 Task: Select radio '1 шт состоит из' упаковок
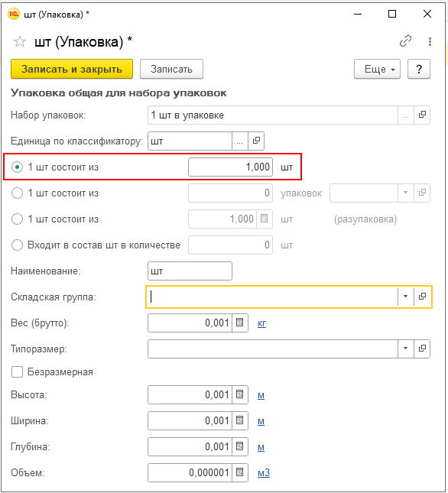(17, 193)
